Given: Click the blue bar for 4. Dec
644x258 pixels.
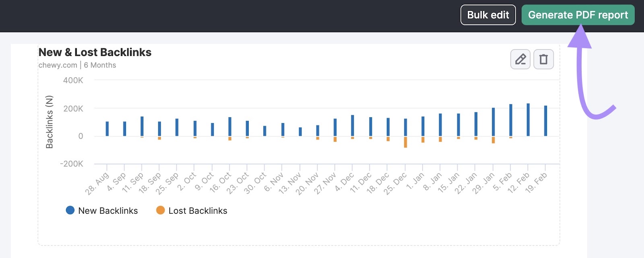Looking at the screenshot, I should 352,126.
